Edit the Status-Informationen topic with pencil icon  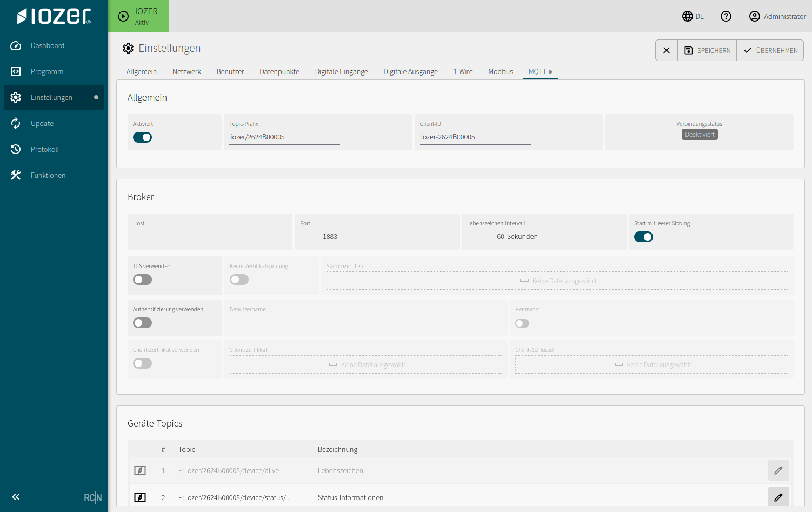coord(778,497)
